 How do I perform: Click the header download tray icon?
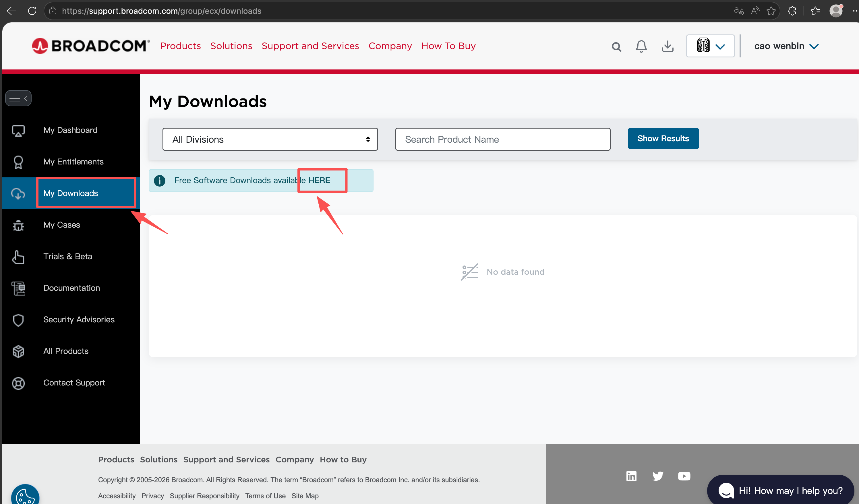668,46
